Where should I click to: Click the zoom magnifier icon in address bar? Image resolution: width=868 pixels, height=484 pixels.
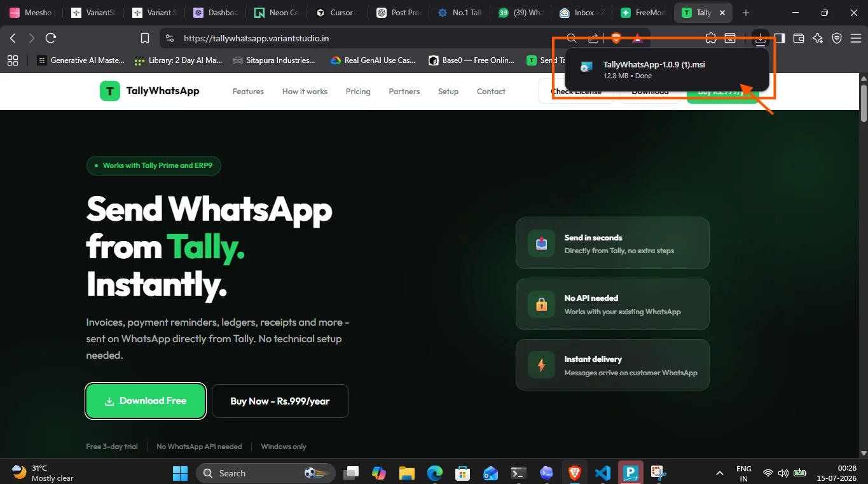pyautogui.click(x=572, y=38)
